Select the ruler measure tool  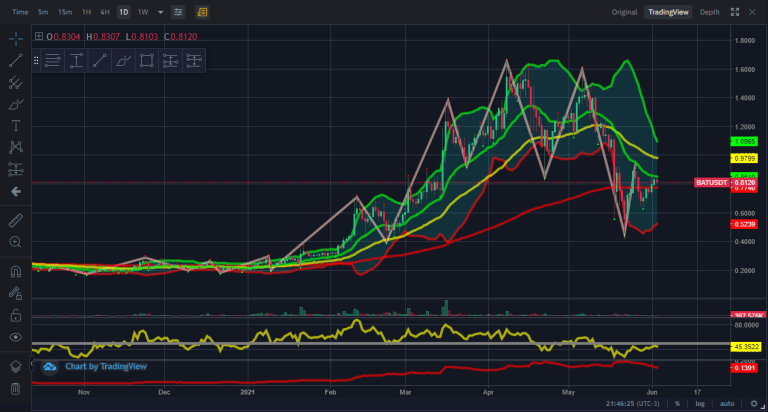[16, 220]
